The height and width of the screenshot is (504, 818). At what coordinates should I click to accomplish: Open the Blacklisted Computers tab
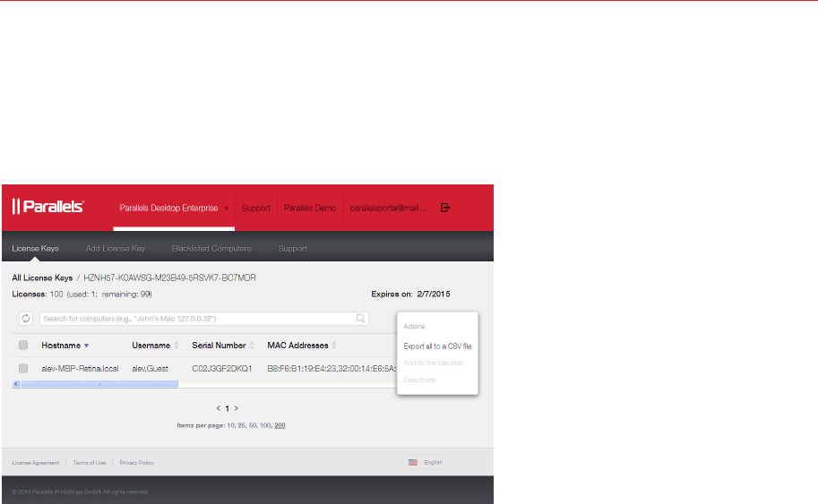click(x=211, y=249)
